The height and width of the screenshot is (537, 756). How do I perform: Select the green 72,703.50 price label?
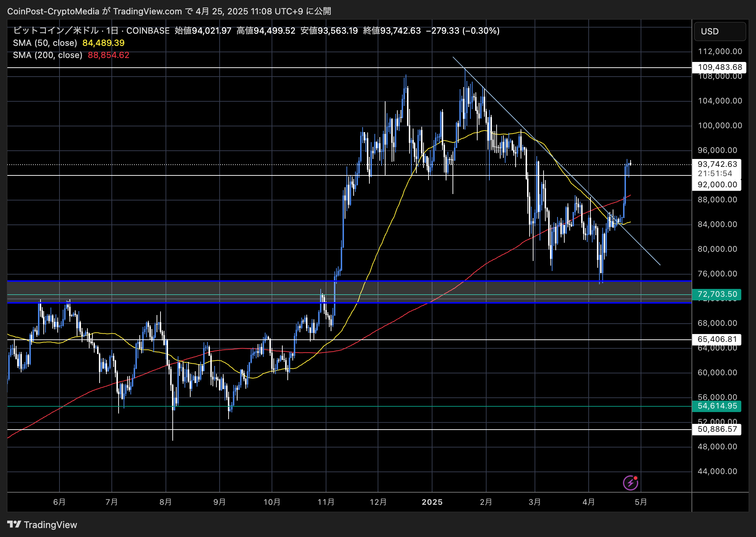click(717, 294)
